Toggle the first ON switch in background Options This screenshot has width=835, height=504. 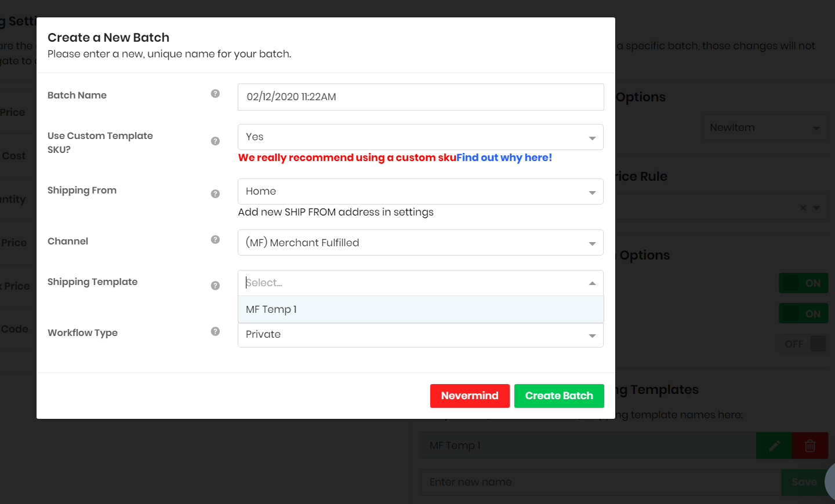coord(804,283)
